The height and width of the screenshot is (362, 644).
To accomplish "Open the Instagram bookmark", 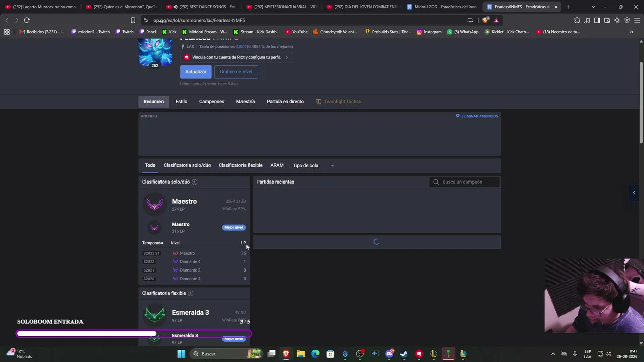I will point(429,32).
